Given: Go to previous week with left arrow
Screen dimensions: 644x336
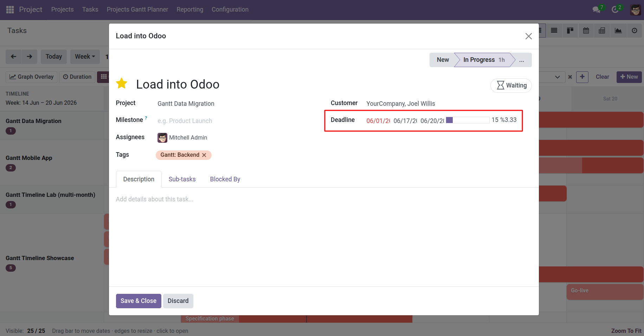Looking at the screenshot, I should pyautogui.click(x=14, y=57).
